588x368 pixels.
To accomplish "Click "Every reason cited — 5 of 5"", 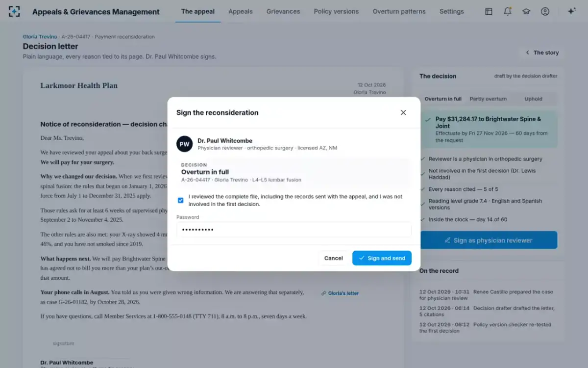I will [463, 189].
